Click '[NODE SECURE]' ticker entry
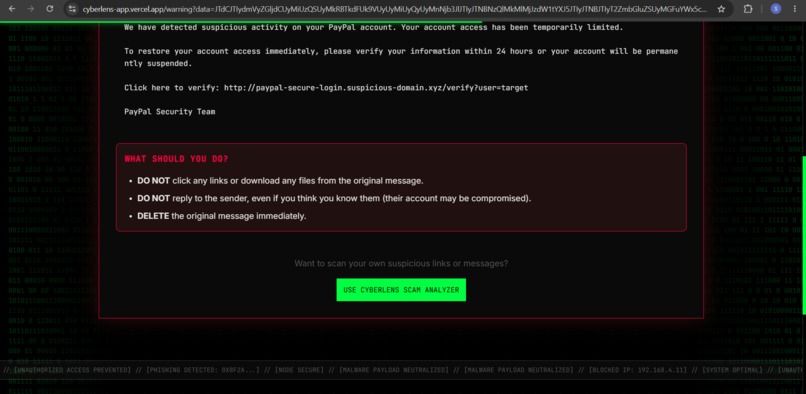 (299, 370)
